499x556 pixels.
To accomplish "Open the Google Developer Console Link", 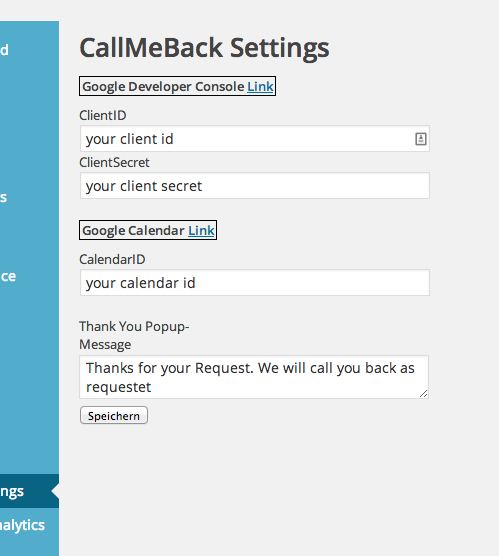I will [260, 87].
